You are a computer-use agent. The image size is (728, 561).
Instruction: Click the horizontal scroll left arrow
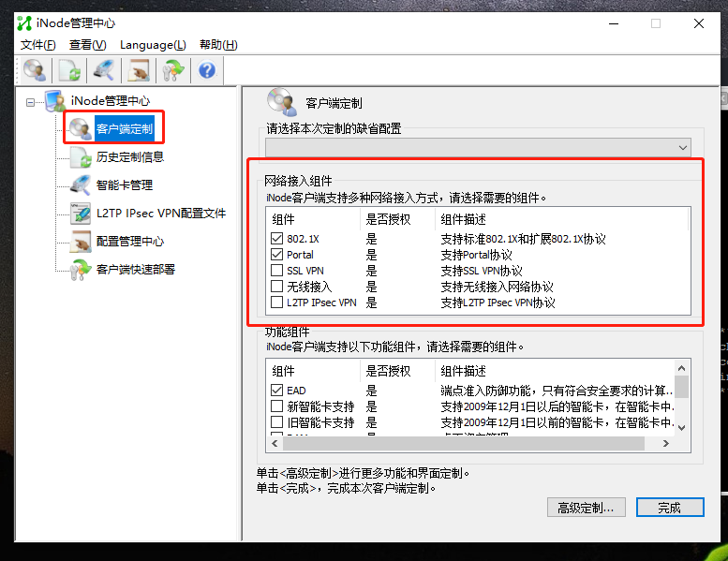click(275, 444)
